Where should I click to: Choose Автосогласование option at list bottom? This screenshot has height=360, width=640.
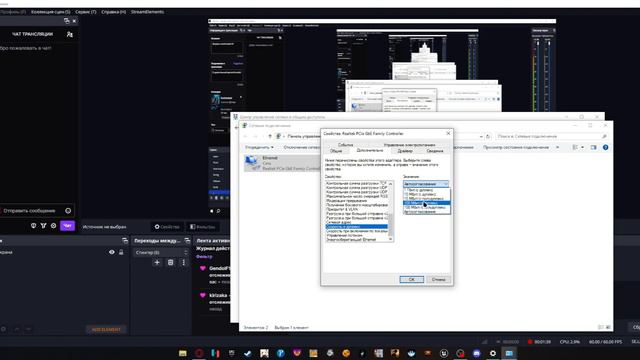coord(426,212)
